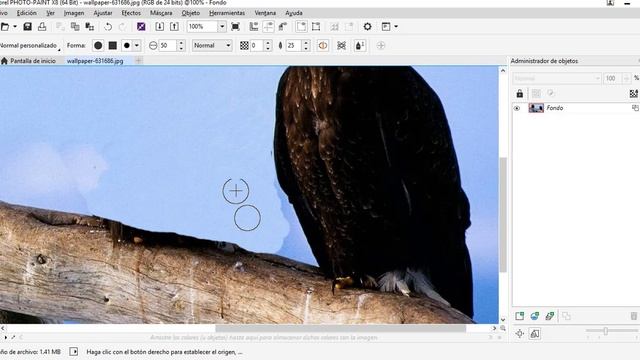
Task: Click the Fondo layer name
Action: coord(555,108)
